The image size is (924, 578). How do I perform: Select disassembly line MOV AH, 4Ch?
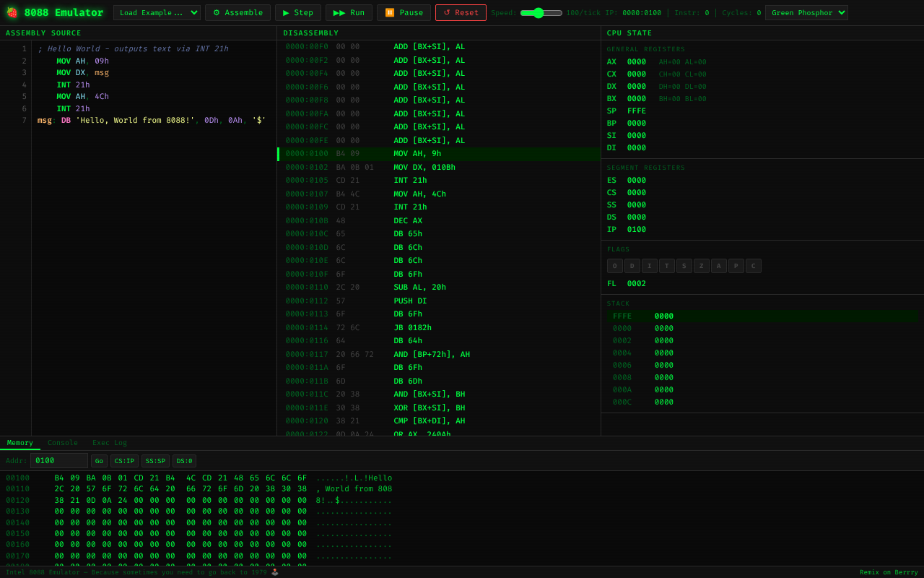tap(439, 194)
